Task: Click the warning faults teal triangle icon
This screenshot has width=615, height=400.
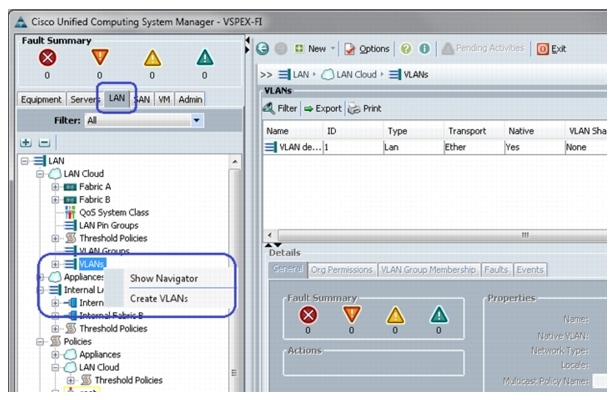Action: 204,57
